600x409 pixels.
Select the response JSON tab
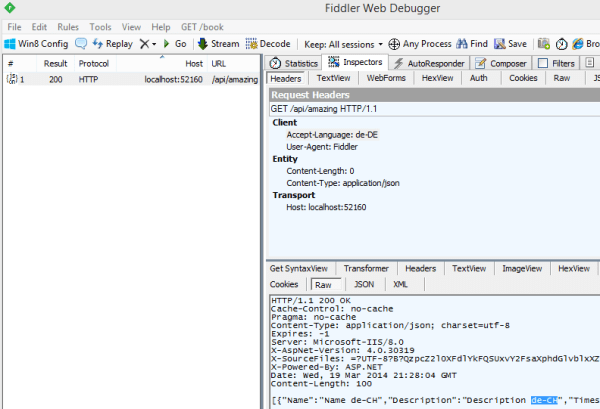coord(364,284)
